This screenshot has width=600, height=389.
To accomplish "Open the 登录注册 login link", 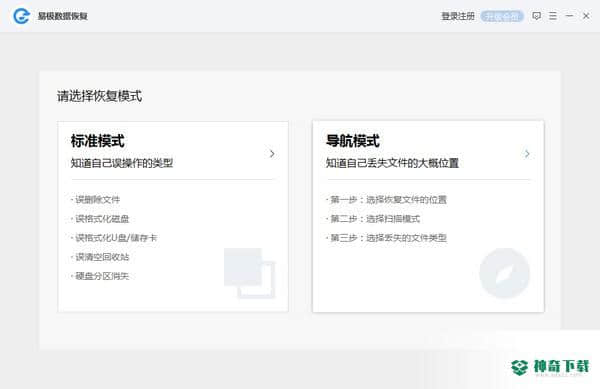I will [458, 16].
